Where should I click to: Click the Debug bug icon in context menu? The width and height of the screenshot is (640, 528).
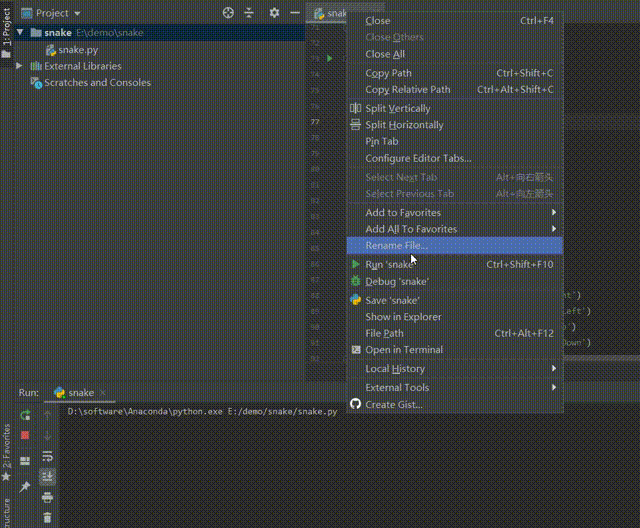(356, 281)
